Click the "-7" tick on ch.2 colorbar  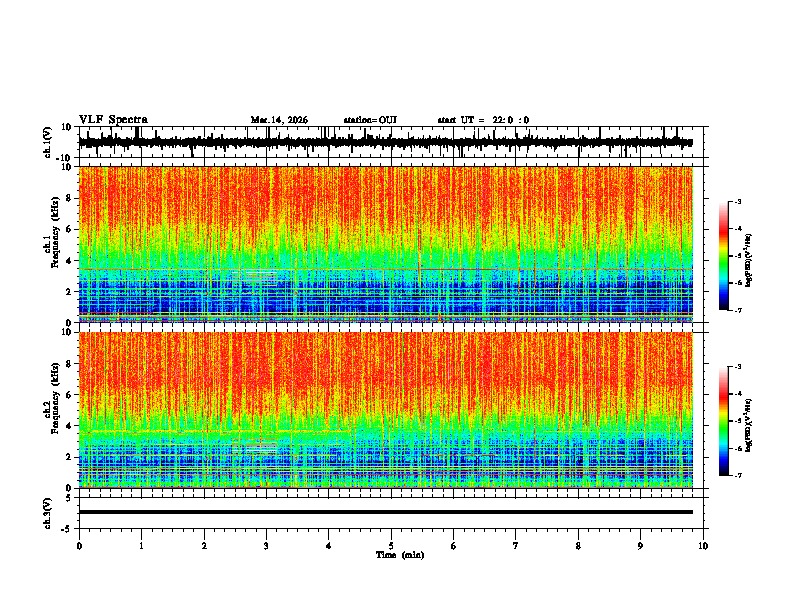click(737, 475)
